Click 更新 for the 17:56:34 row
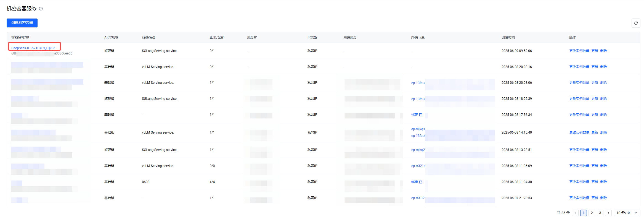This screenshot has width=644, height=224. 595,115
